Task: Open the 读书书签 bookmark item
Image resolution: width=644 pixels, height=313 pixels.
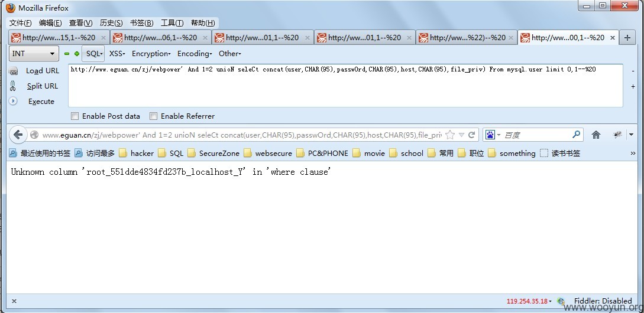Action: point(560,154)
